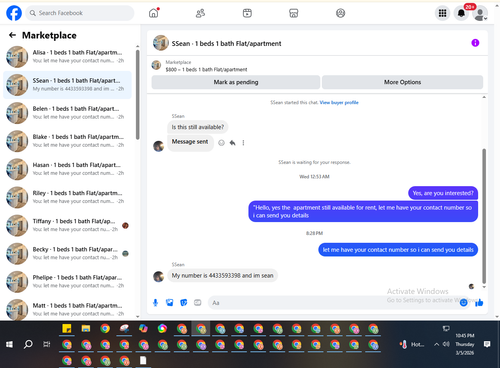Open the account profile dropdown
The height and width of the screenshot is (368, 500).
480,13
